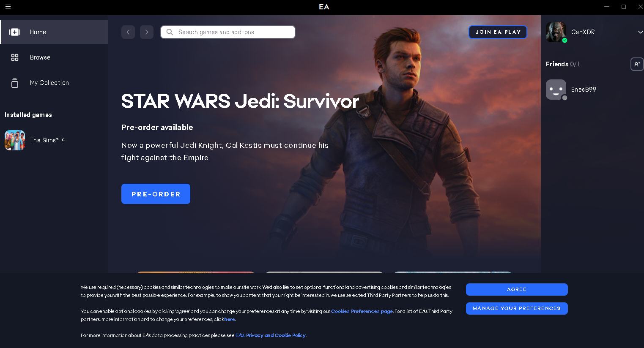Image resolution: width=644 pixels, height=348 pixels.
Task: Go forward with the right arrow button
Action: 147,32
